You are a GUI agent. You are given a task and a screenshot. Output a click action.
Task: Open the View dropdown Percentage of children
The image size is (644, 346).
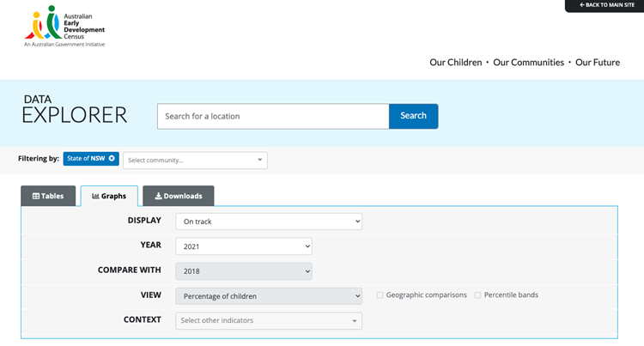[x=269, y=296]
